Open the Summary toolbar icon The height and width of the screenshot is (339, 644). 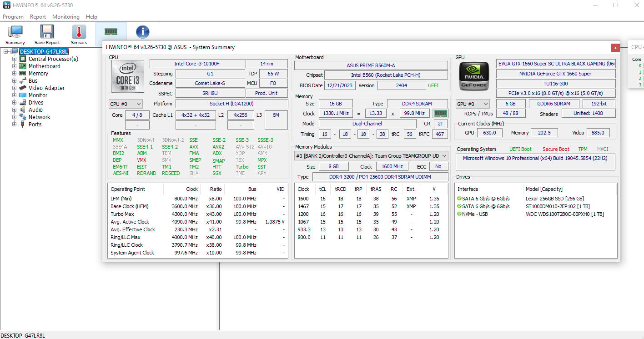pos(15,32)
